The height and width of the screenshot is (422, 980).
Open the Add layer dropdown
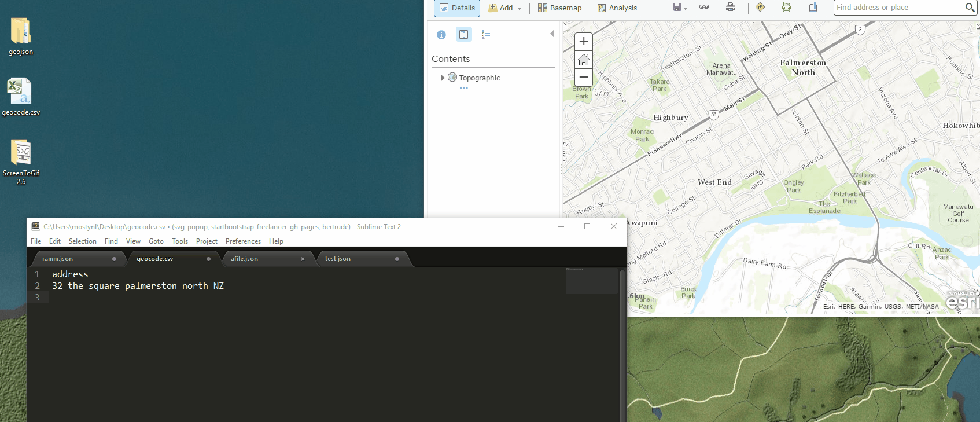(x=505, y=8)
